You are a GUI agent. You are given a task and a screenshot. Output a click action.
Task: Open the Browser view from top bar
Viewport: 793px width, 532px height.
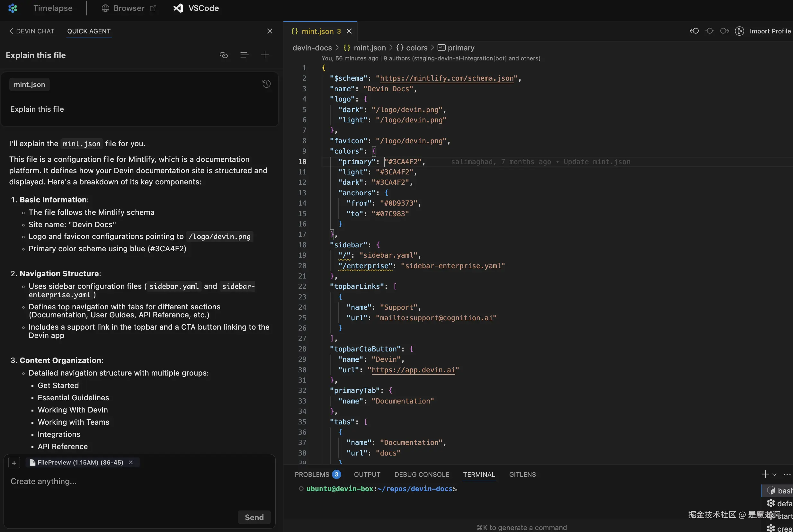click(129, 8)
